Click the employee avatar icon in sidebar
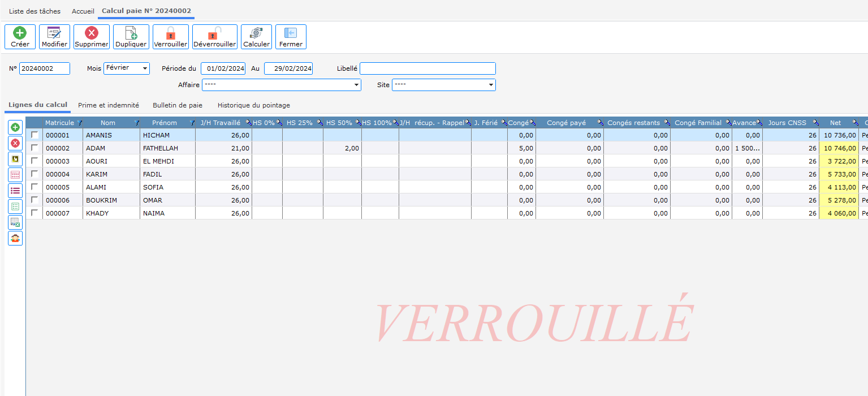This screenshot has width=868, height=396. click(x=15, y=239)
